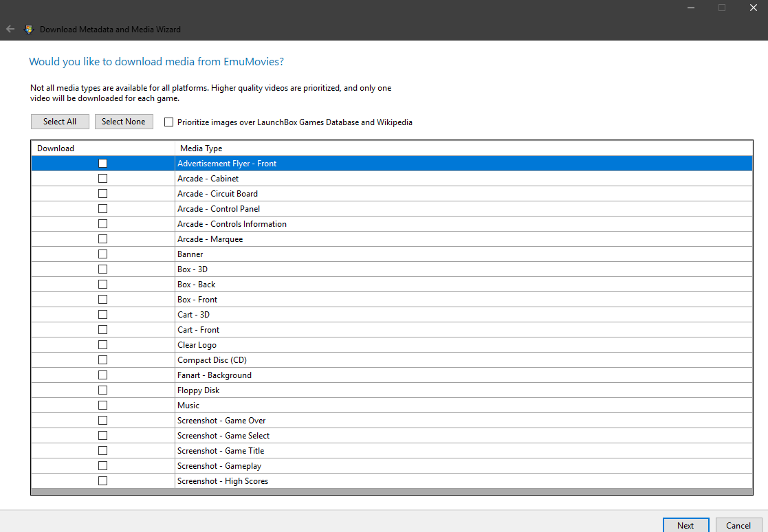Select the Arcade - Control Panel text
The height and width of the screenshot is (532, 768).
pyautogui.click(x=219, y=209)
